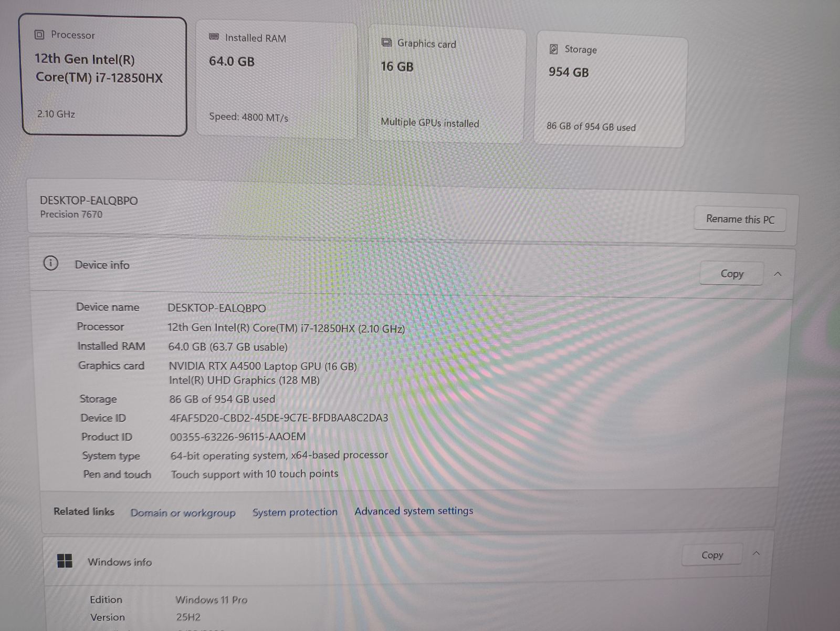Click the Device info heading
Viewport: 840px width, 631px height.
pyautogui.click(x=102, y=264)
